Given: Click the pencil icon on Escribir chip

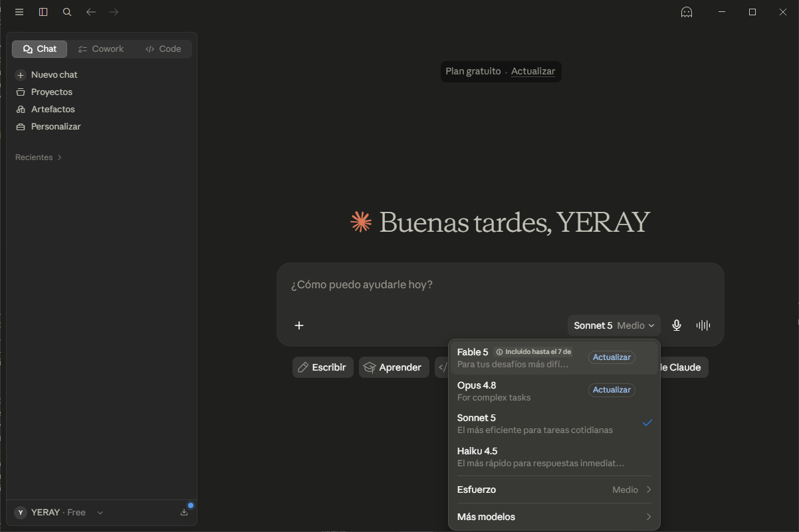Looking at the screenshot, I should 303,367.
